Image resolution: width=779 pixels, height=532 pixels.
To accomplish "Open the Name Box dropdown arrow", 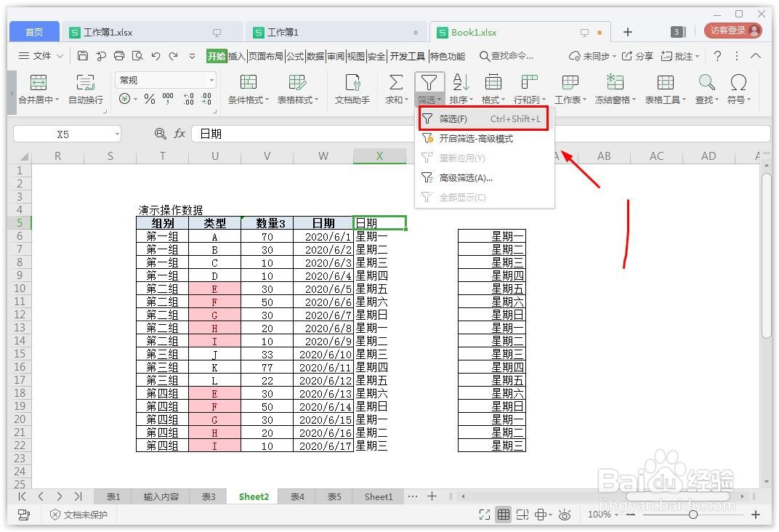I will (x=116, y=134).
